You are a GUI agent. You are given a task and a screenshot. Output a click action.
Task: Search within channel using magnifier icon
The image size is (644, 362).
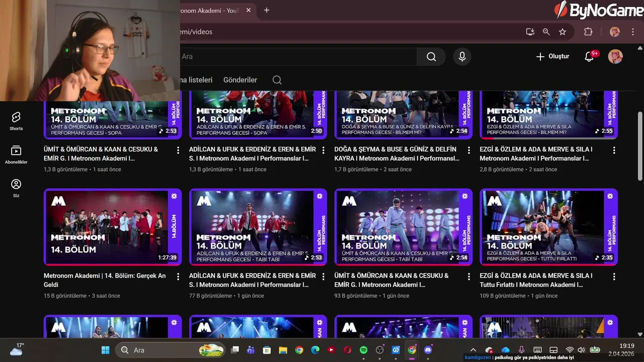[277, 80]
